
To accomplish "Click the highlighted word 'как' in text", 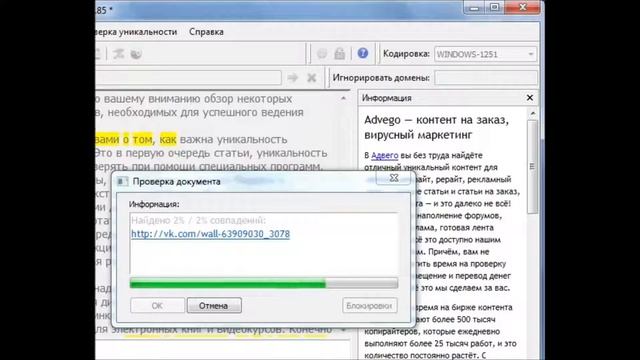I will tap(168, 139).
